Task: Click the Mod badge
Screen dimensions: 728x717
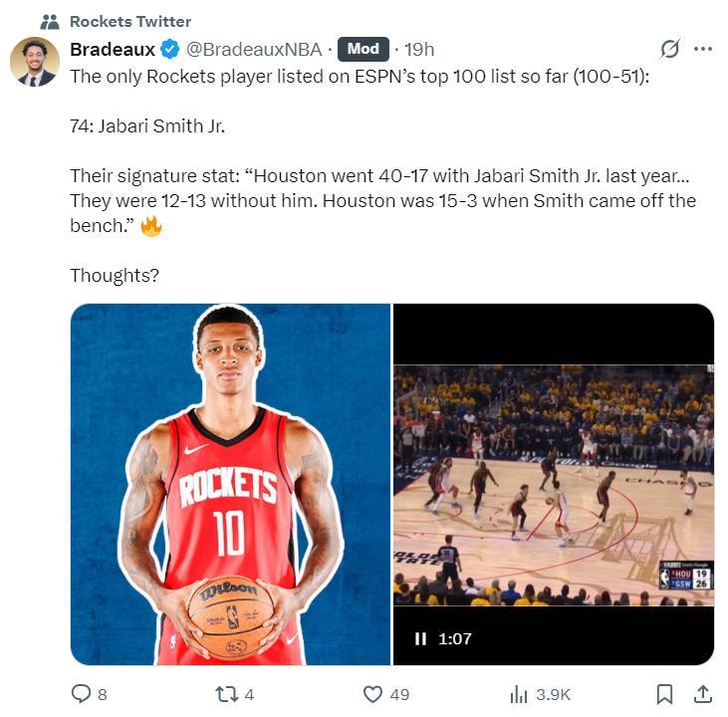Action: [363, 49]
